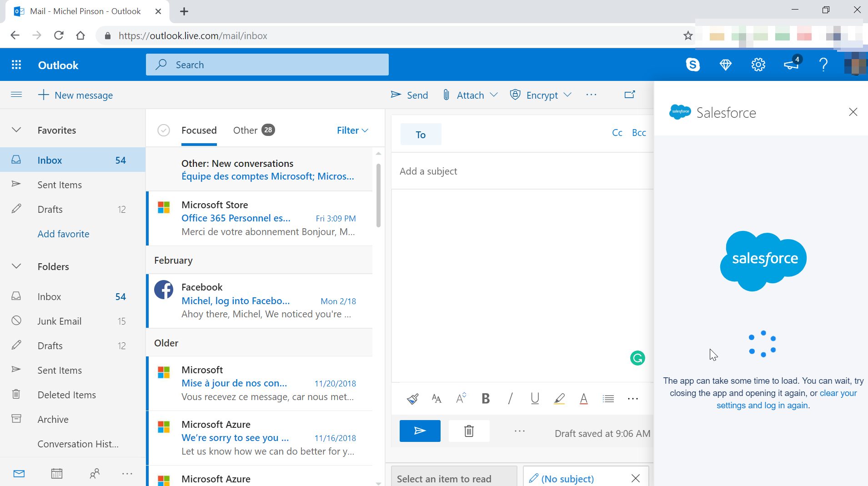Click Add favorite link
This screenshot has height=486, width=868.
[63, 234]
